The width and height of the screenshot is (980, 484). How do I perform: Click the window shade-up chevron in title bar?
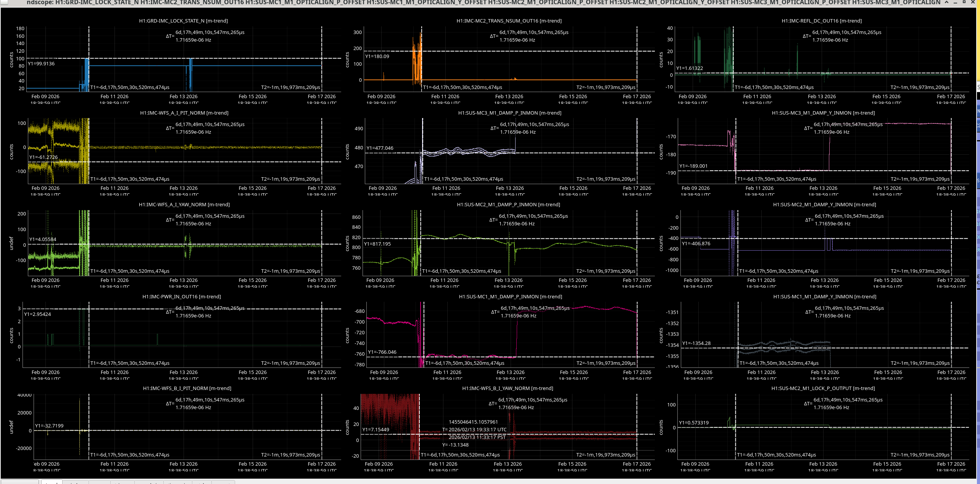coord(947,2)
